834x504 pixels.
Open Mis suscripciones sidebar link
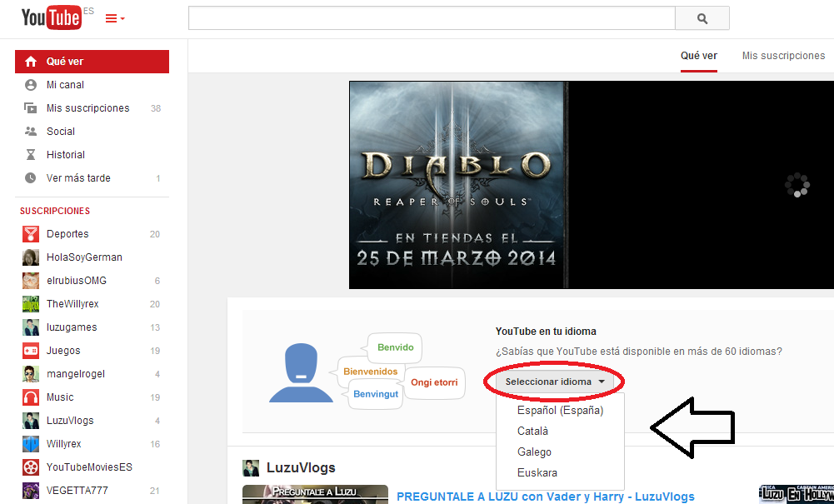coord(87,108)
